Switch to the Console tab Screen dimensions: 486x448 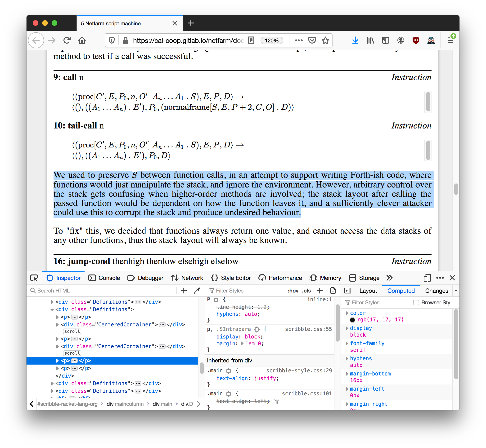[x=104, y=278]
